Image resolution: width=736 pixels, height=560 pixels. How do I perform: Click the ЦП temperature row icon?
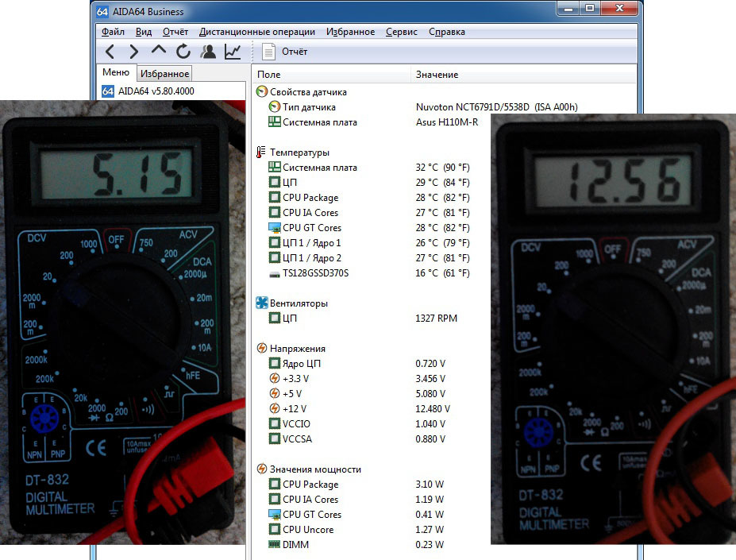275,182
